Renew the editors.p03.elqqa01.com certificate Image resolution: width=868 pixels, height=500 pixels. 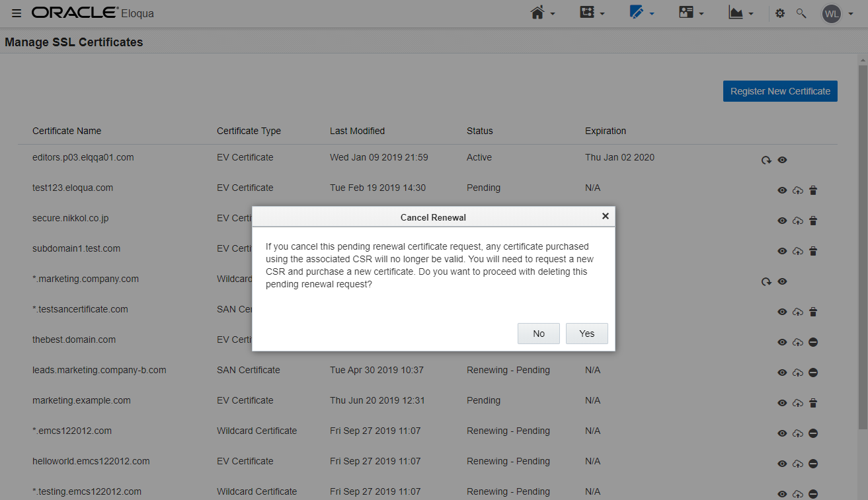tap(766, 160)
